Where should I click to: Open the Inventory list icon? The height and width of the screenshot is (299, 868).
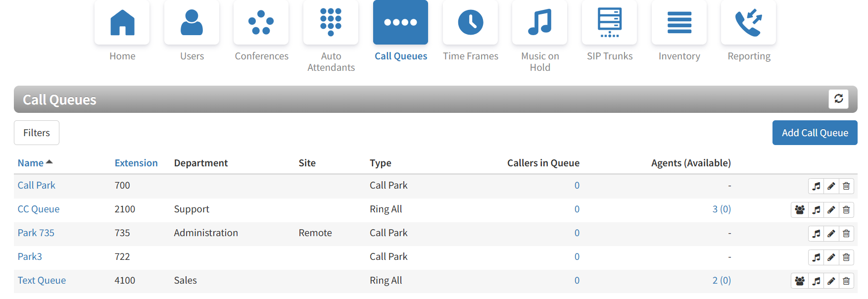point(679,23)
